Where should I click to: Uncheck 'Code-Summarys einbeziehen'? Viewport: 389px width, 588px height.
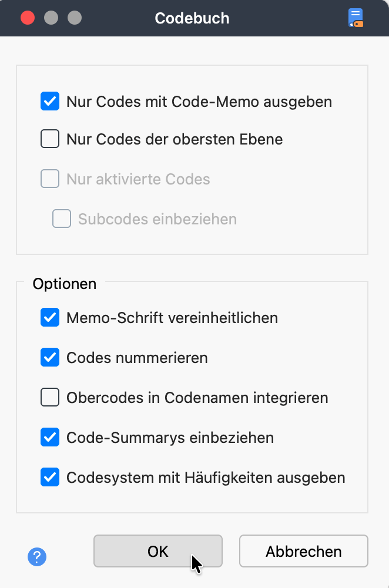(50, 437)
